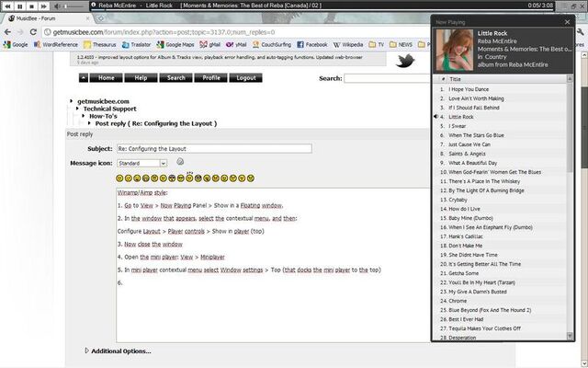Open the NEWS bookmarks folder
This screenshot has width=588, height=368.
[x=401, y=45]
